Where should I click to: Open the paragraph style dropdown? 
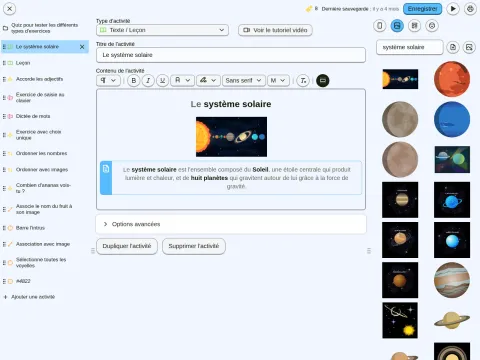click(108, 80)
